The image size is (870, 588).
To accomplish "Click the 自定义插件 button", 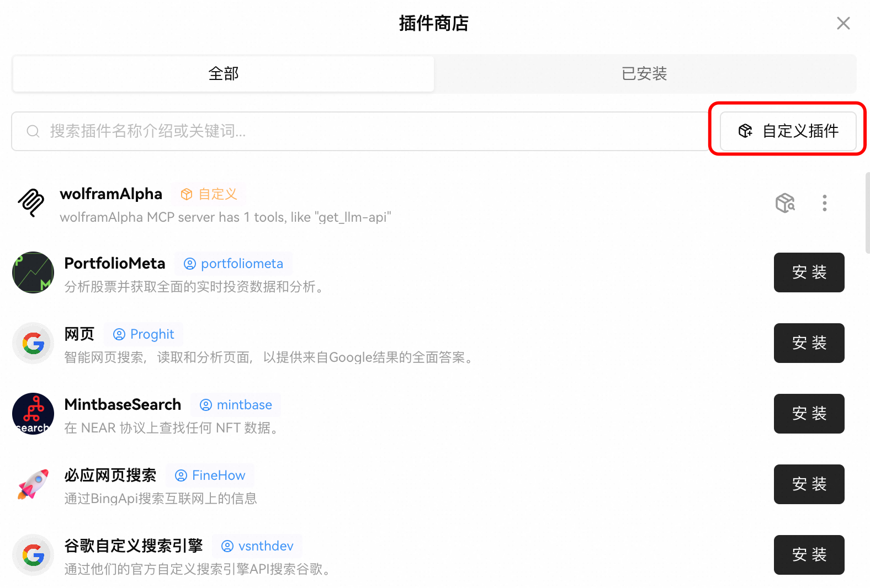I will [x=788, y=131].
